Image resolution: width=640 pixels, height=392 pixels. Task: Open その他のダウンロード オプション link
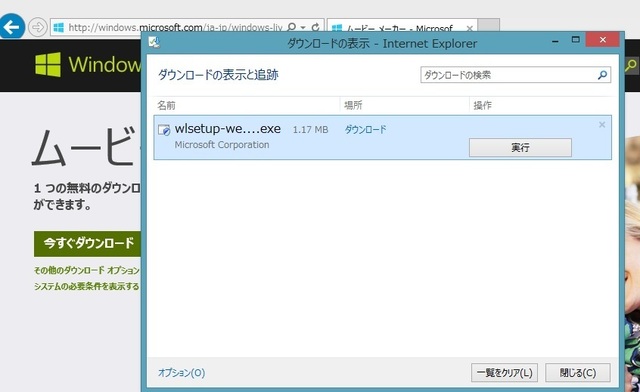pyautogui.click(x=87, y=270)
